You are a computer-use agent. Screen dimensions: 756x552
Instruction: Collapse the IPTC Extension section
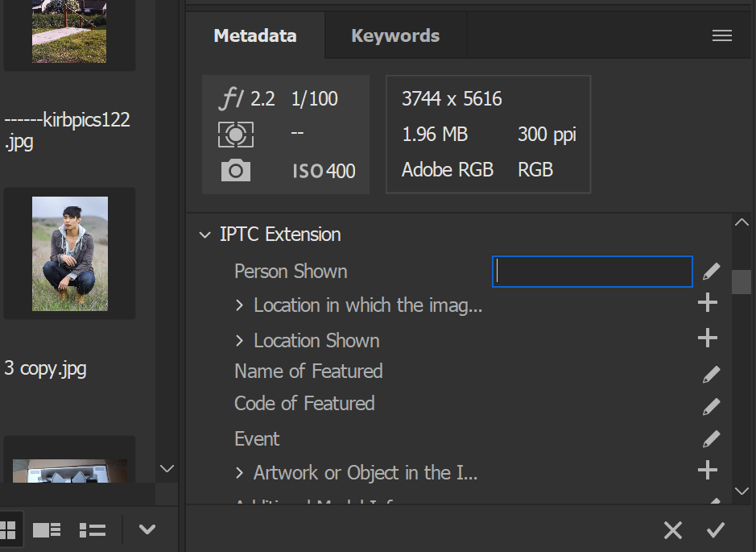204,234
